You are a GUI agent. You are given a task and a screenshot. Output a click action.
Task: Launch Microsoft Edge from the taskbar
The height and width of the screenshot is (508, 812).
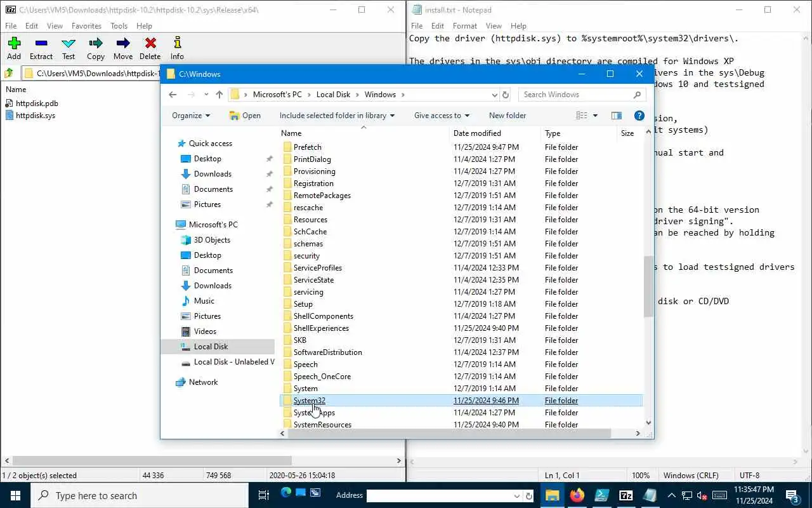coord(286,493)
